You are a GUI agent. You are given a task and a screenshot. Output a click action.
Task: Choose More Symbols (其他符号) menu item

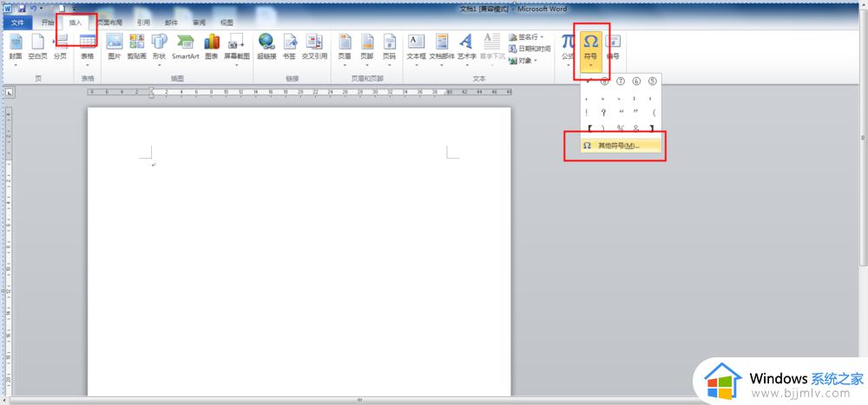click(621, 146)
